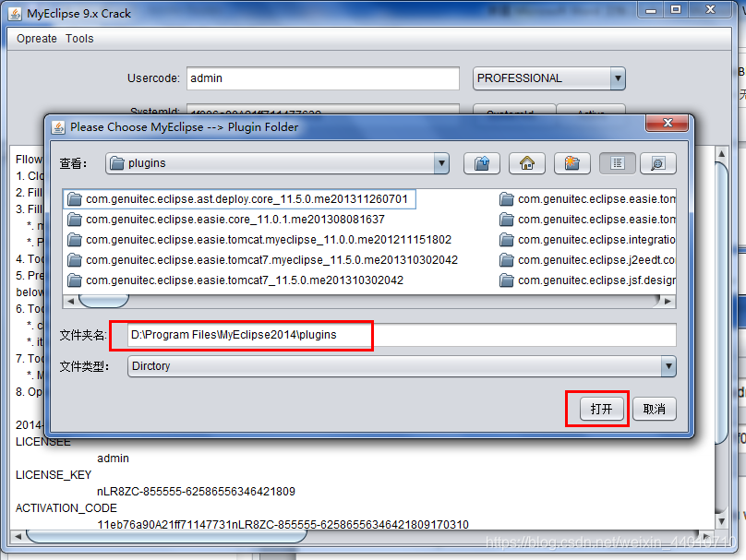Click main window vertical scrollbar down arrow

click(x=721, y=521)
